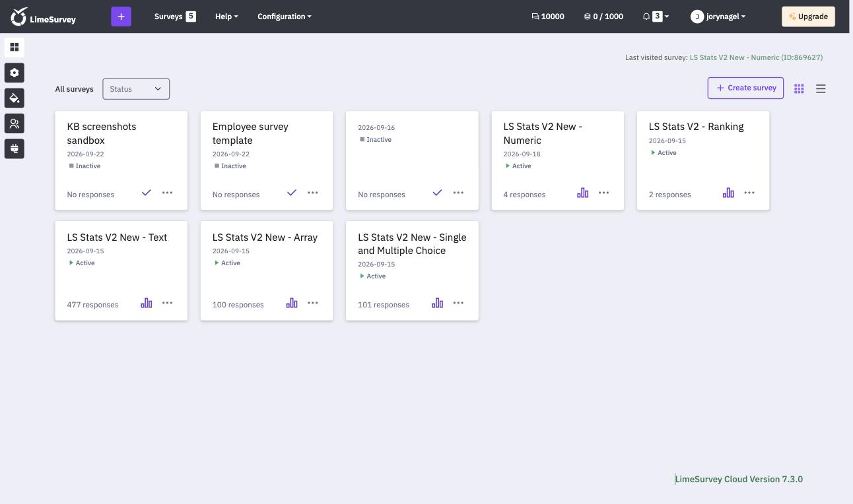Click the '101 responses' text
The width and height of the screenshot is (853, 504).
point(384,305)
